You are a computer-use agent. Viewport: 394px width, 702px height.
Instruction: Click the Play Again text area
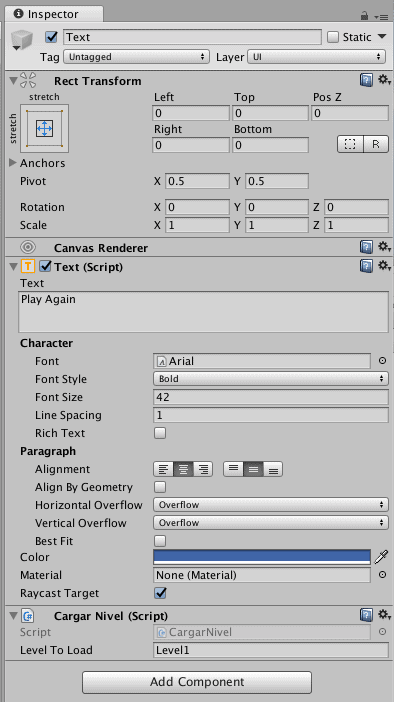click(x=203, y=312)
